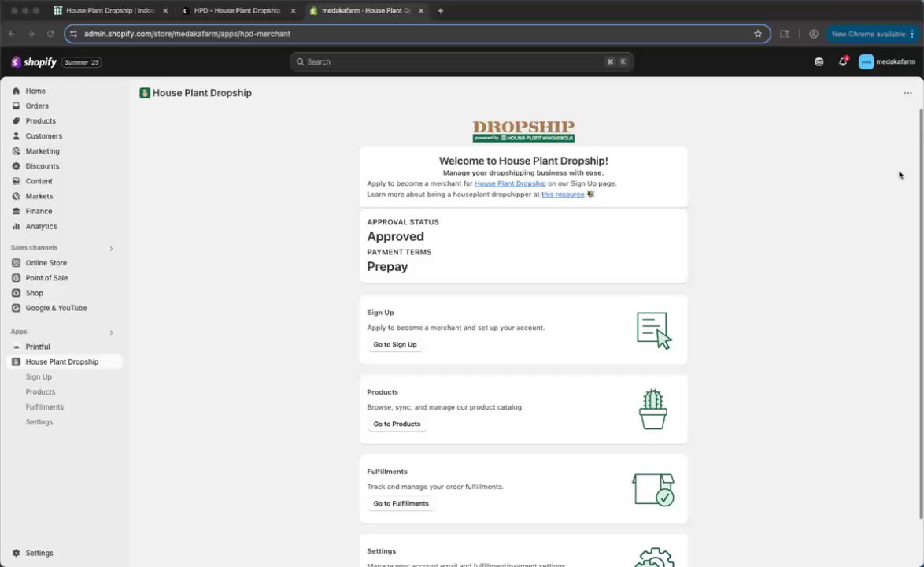The height and width of the screenshot is (567, 924).
Task: Open Marketing section
Action: (x=43, y=151)
